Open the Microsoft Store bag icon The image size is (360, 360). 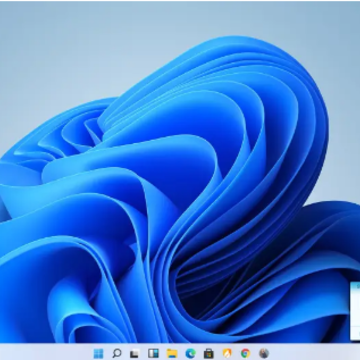[x=209, y=353]
